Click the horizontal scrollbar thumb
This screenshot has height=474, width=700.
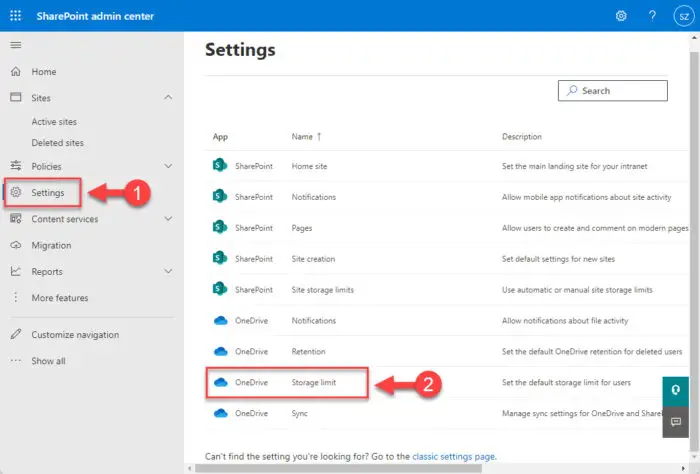(x=338, y=468)
